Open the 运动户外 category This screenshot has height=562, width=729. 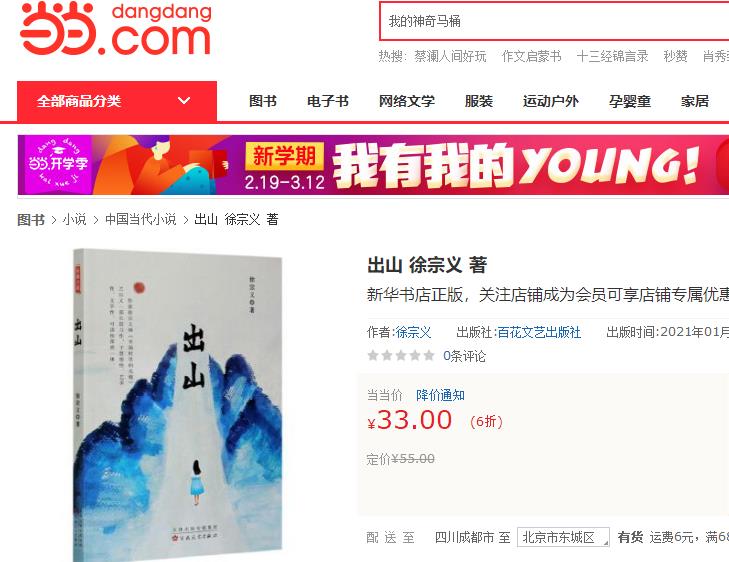click(x=550, y=101)
